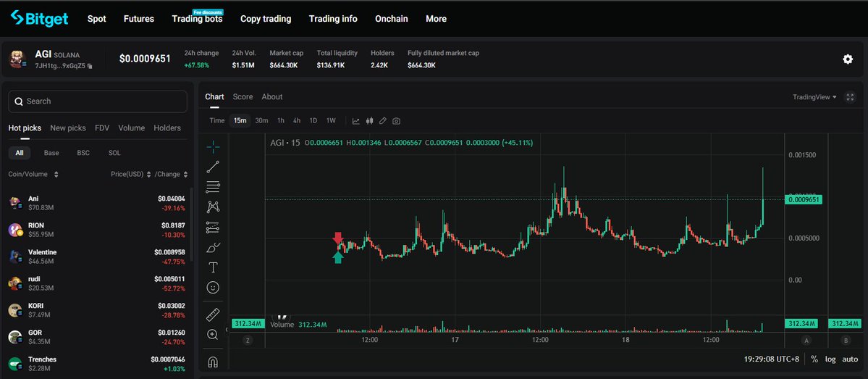Image resolution: width=868 pixels, height=379 pixels.
Task: Open settings gear in the token header
Action: point(848,59)
